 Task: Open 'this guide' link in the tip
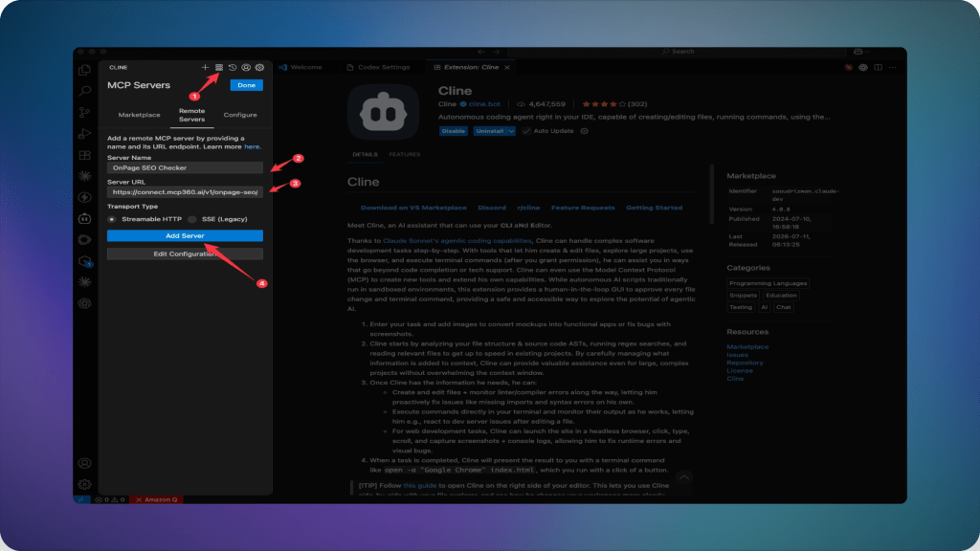420,485
